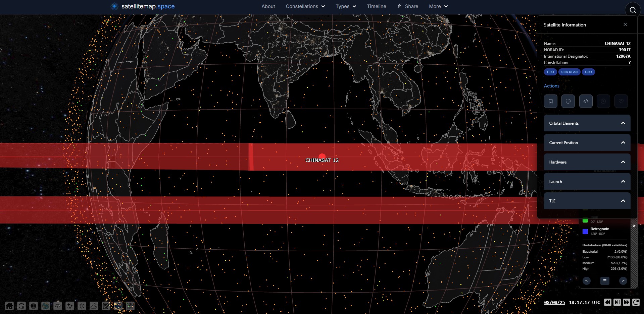Click the 18:17:17 UTC time display
The height and width of the screenshot is (314, 644).
point(584,302)
